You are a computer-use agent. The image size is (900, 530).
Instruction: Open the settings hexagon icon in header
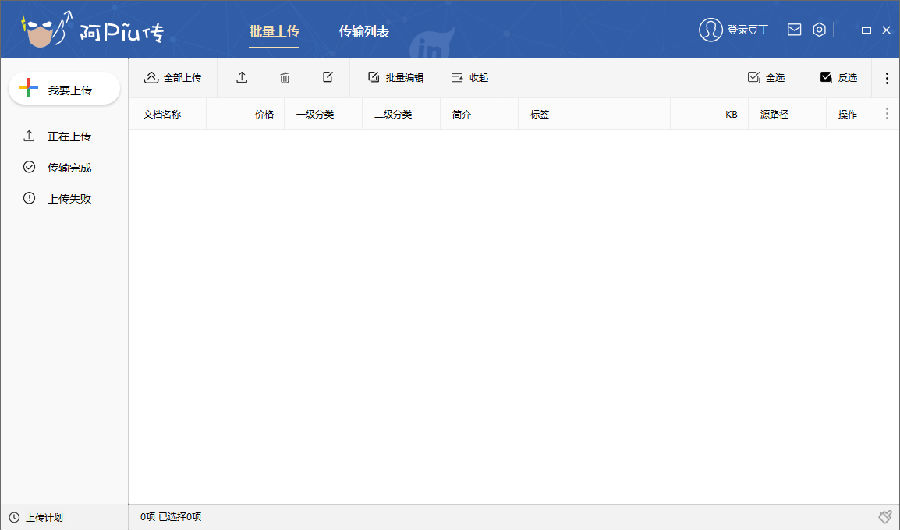pyautogui.click(x=819, y=30)
